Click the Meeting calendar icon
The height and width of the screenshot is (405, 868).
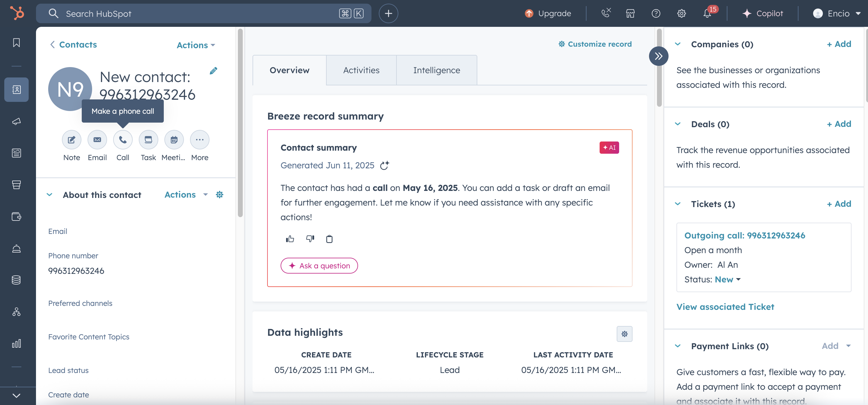tap(174, 139)
